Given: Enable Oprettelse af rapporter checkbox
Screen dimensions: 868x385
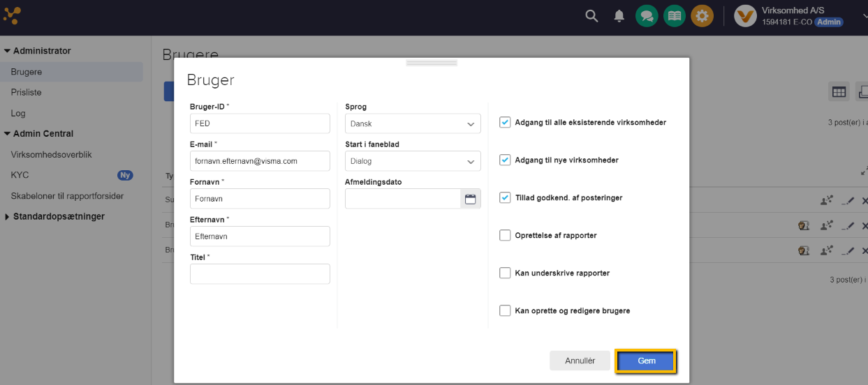Looking at the screenshot, I should coord(505,235).
